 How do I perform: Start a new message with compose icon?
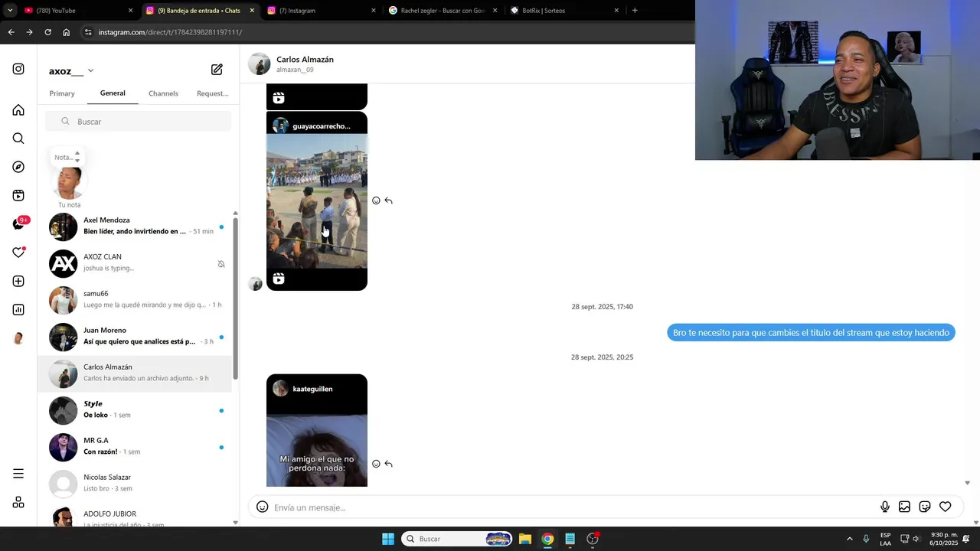pyautogui.click(x=217, y=70)
